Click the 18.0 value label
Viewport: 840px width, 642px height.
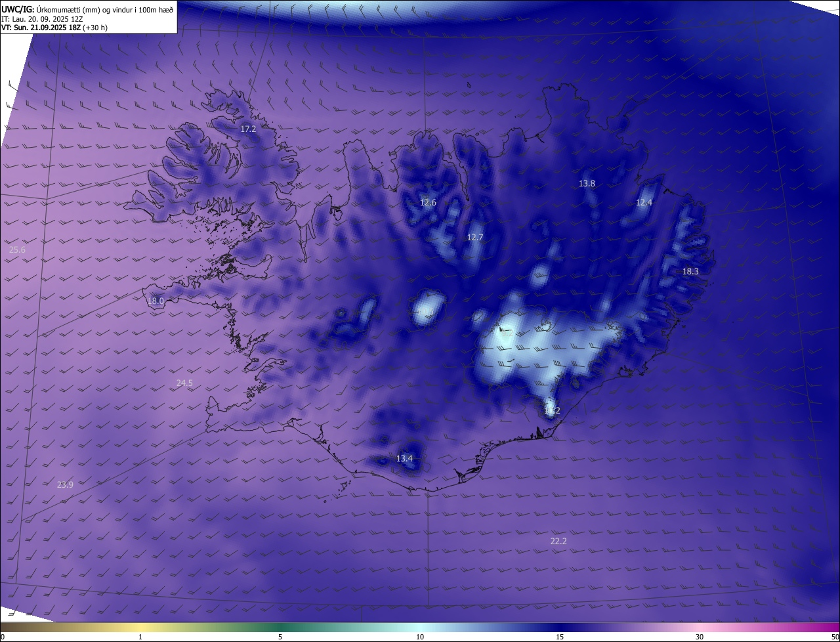tap(156, 301)
